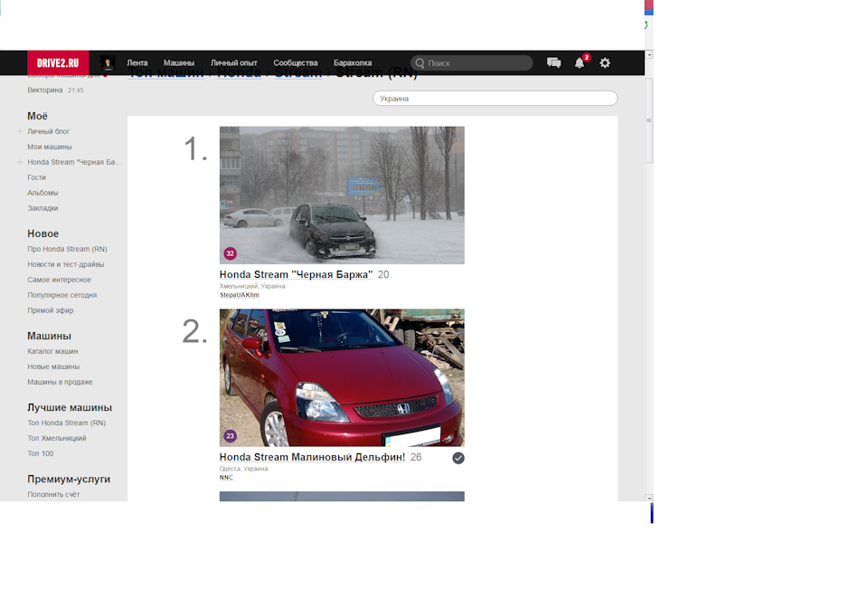This screenshot has height=590, width=868.
Task: Click the 32 photo count badge
Action: click(230, 253)
